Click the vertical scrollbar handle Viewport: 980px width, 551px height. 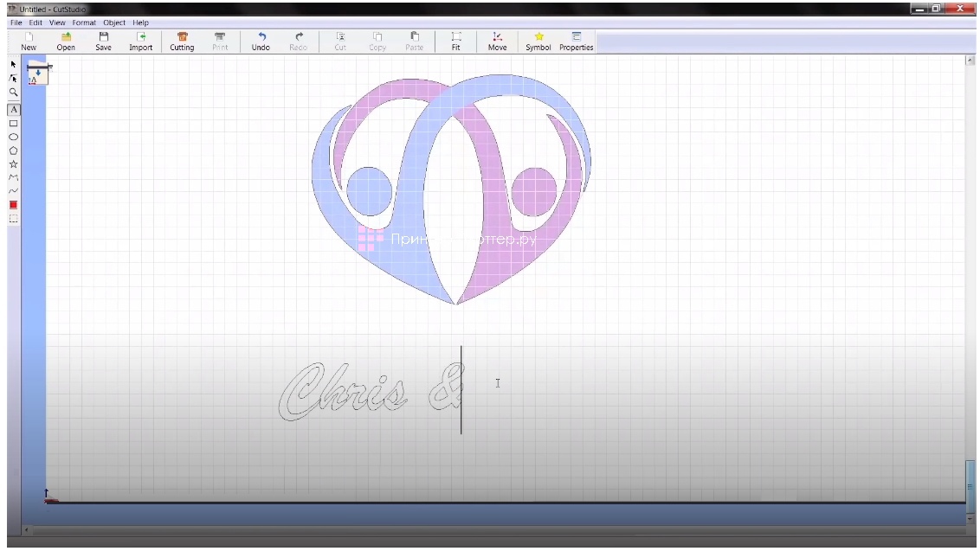click(970, 486)
